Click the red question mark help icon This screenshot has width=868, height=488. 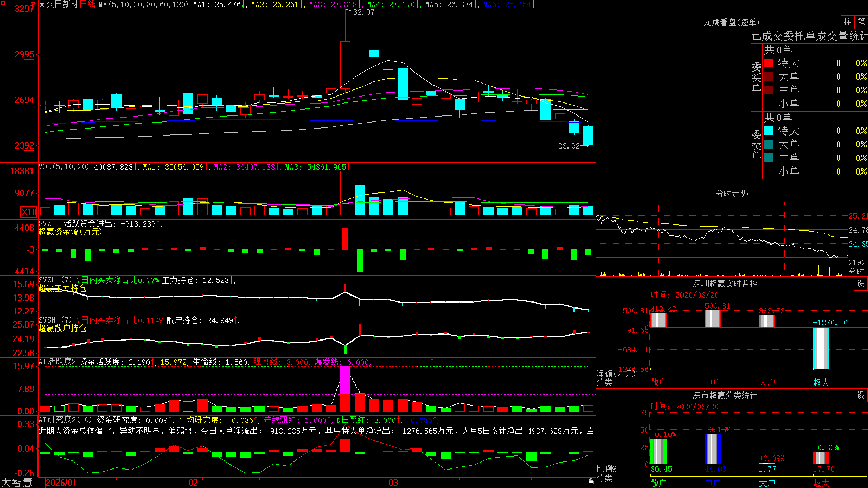pos(34,4)
